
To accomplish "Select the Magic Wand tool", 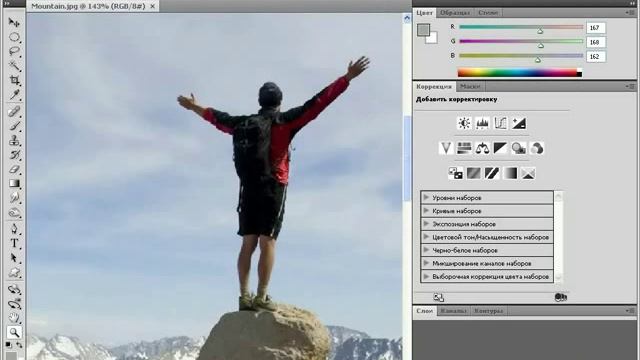I will (14, 66).
